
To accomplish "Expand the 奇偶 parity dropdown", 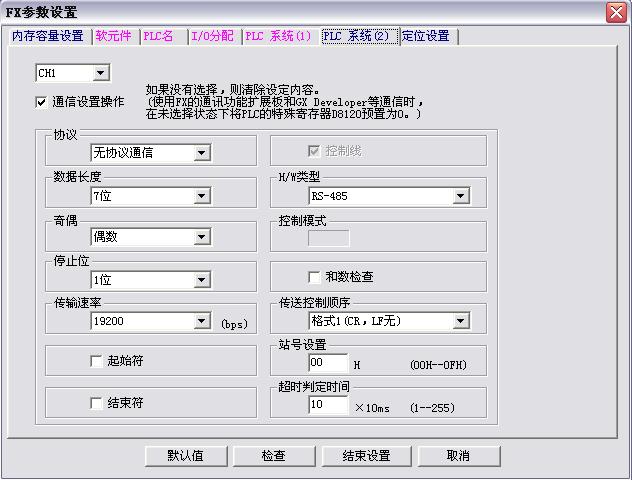I will (x=201, y=237).
